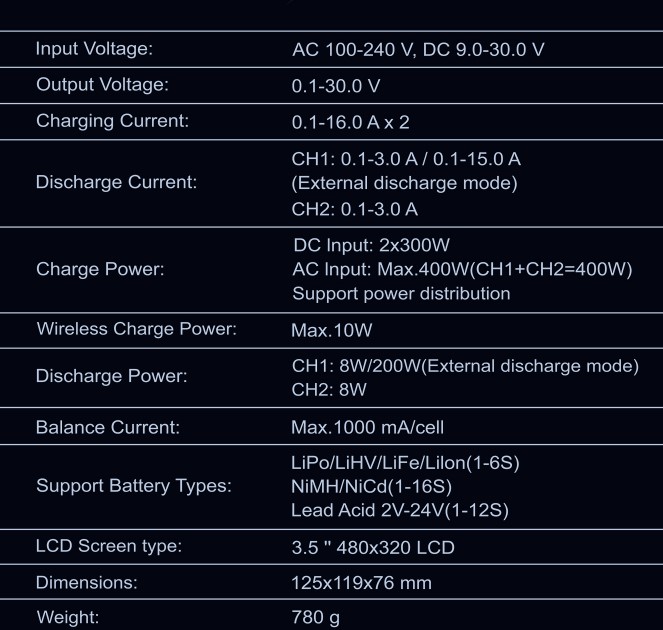The width and height of the screenshot is (663, 630).
Task: Click the Discharge Power label
Action: (x=111, y=377)
